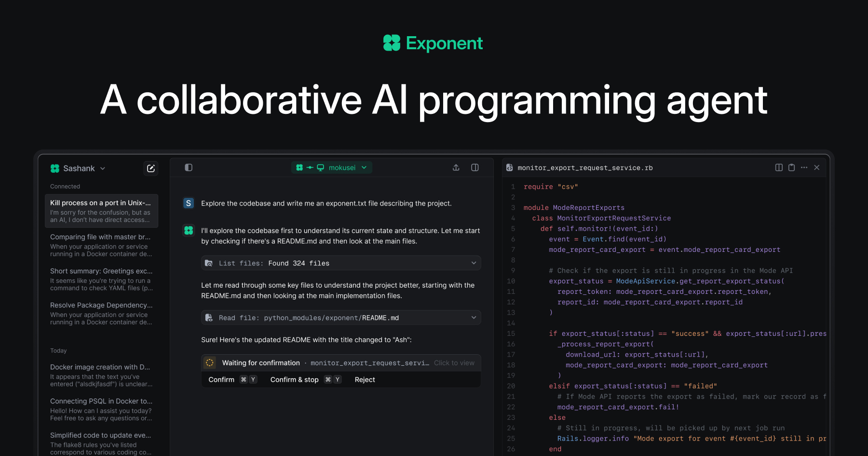Select the Confirm & stop option

tap(294, 380)
